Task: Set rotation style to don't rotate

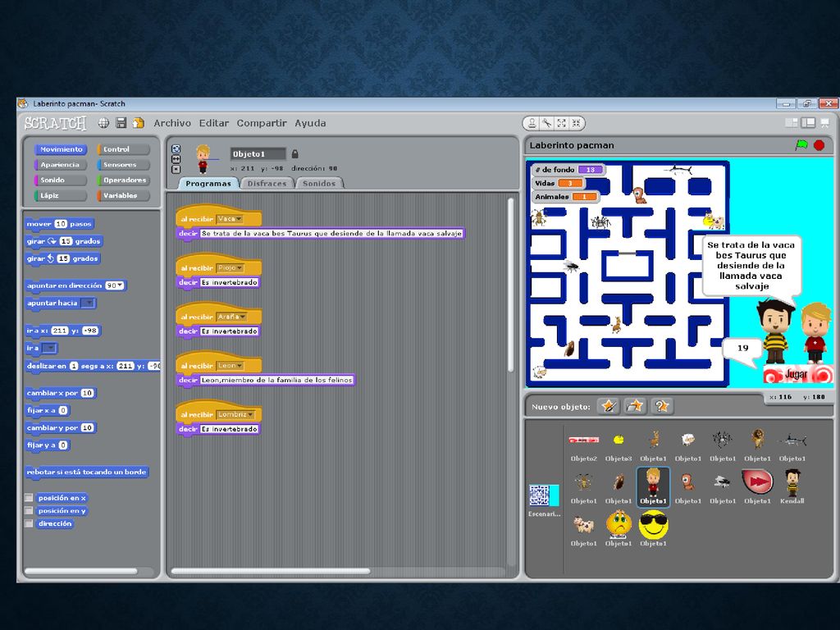Action: [176, 169]
